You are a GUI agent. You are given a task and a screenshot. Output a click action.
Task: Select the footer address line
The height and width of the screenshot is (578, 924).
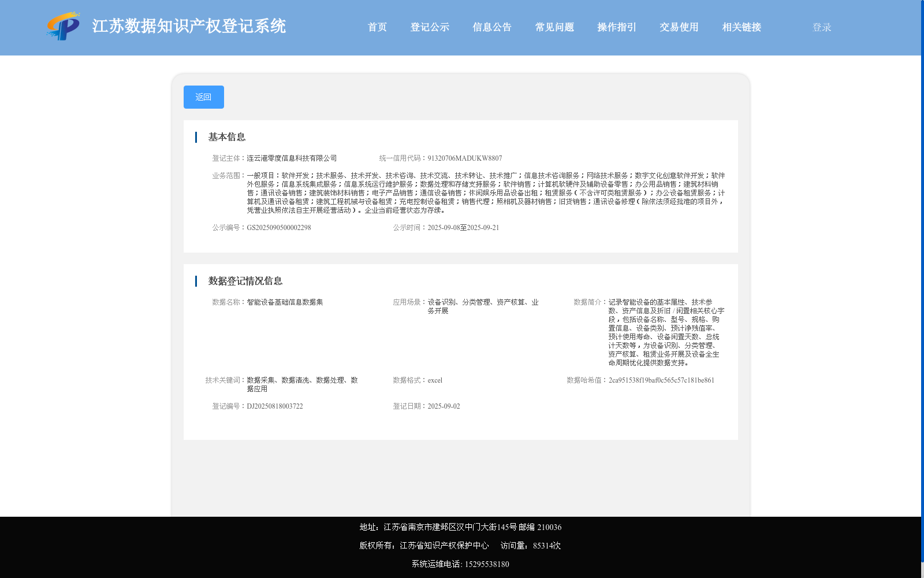(x=460, y=527)
